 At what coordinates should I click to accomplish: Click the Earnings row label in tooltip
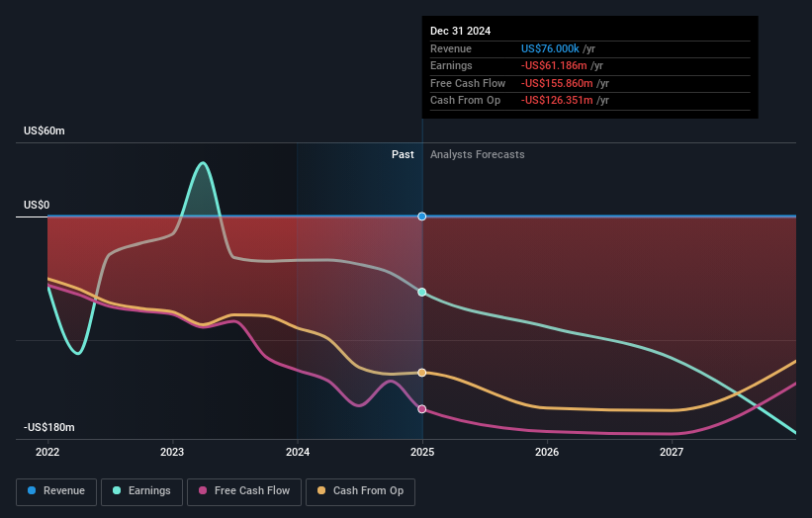point(451,65)
